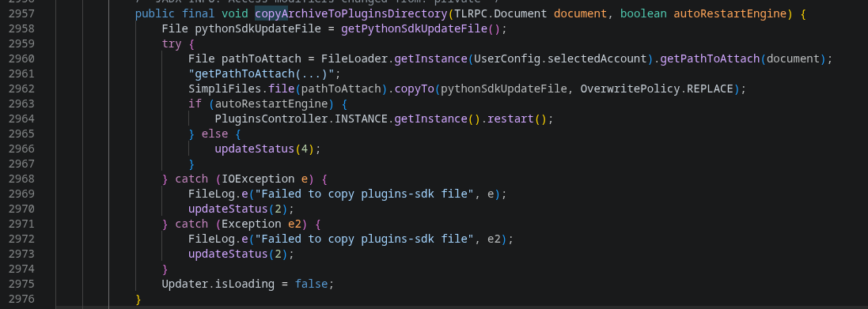Viewport: 868px width, 309px height.
Task: Click the 'void' return type keyword
Action: point(234,13)
